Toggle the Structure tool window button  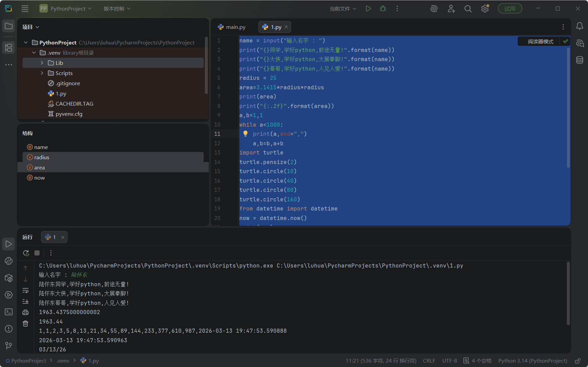(x=8, y=48)
